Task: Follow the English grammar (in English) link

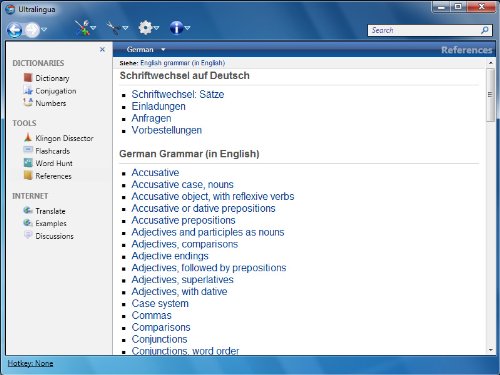Action: point(183,63)
